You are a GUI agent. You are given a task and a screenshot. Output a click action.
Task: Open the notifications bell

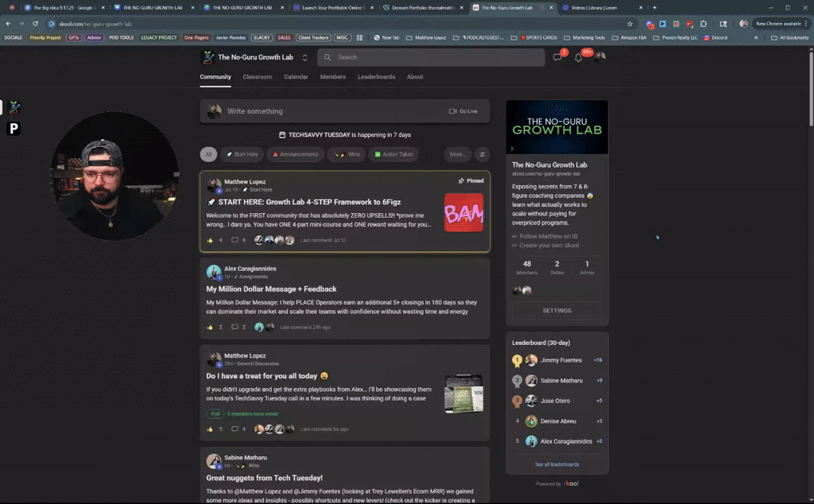click(x=579, y=57)
